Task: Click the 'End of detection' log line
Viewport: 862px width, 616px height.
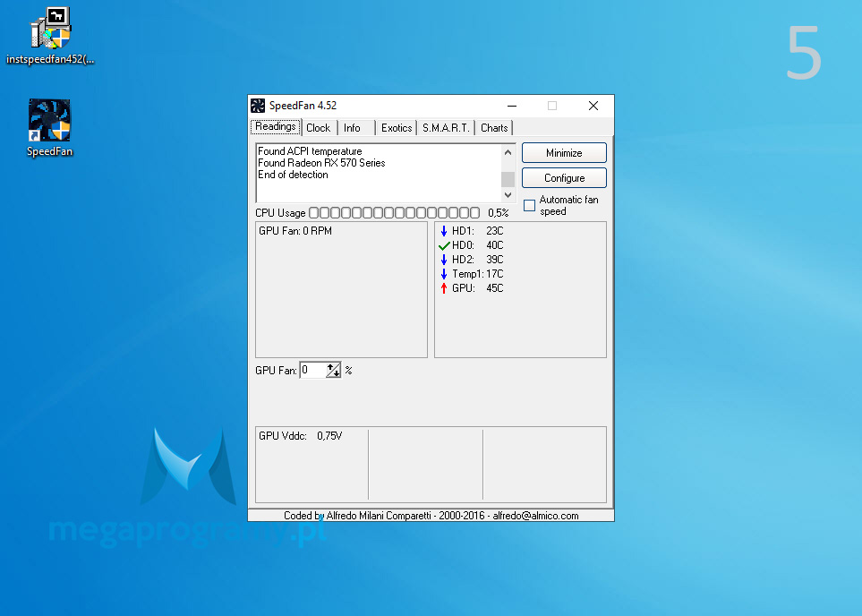Action: pyautogui.click(x=293, y=175)
